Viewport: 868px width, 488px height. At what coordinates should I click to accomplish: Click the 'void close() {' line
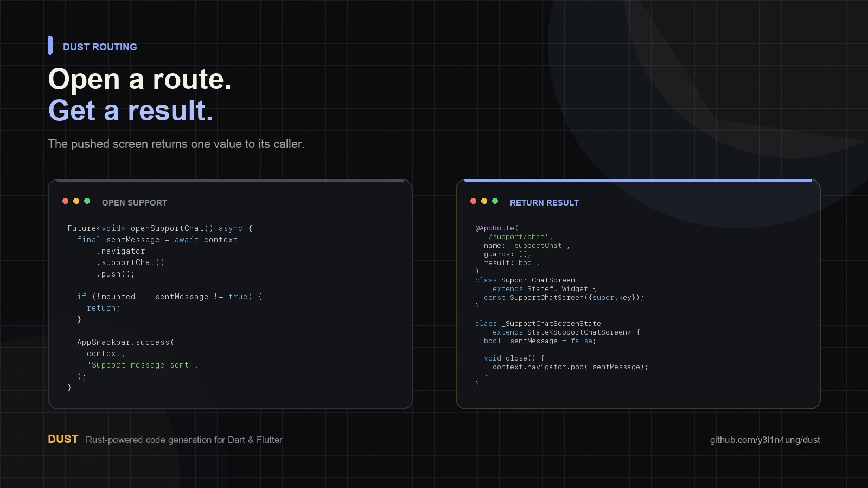(514, 358)
